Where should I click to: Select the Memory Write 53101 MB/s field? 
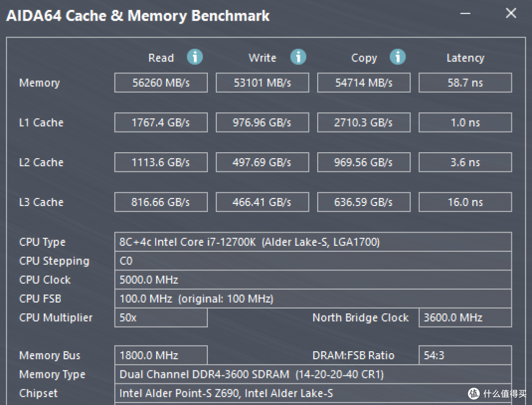(x=262, y=82)
